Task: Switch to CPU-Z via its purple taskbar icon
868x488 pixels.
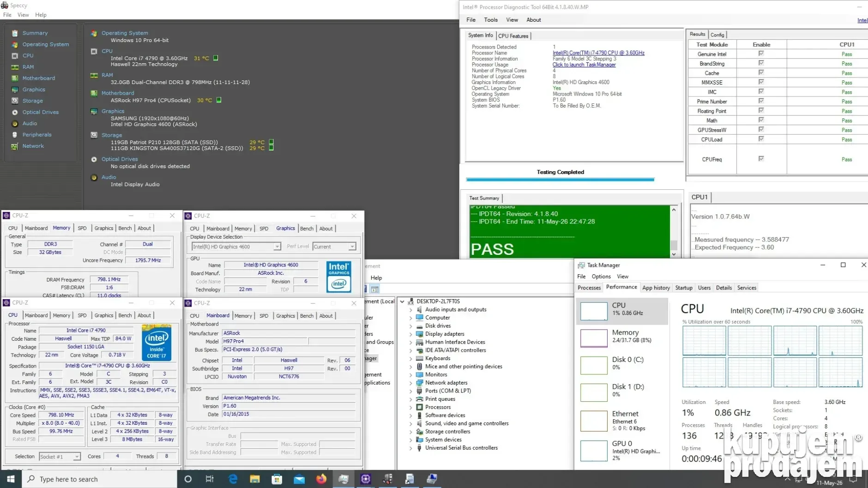Action: coord(366,479)
